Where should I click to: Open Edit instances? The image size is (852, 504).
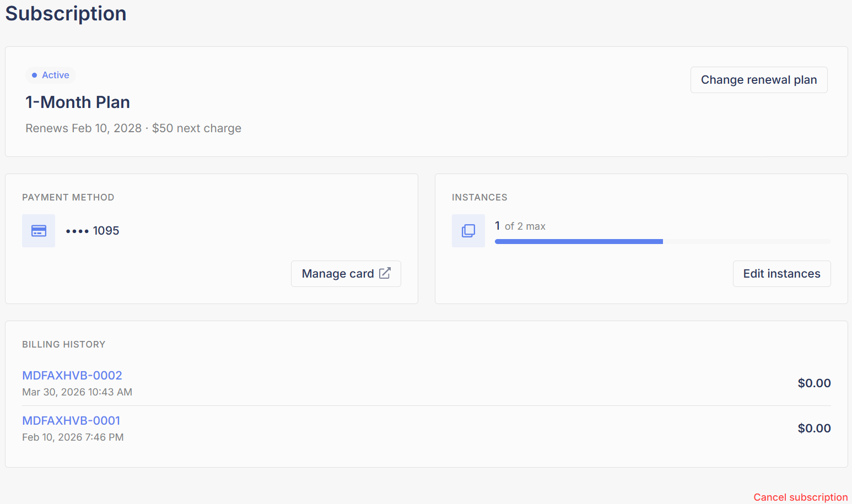(x=781, y=274)
